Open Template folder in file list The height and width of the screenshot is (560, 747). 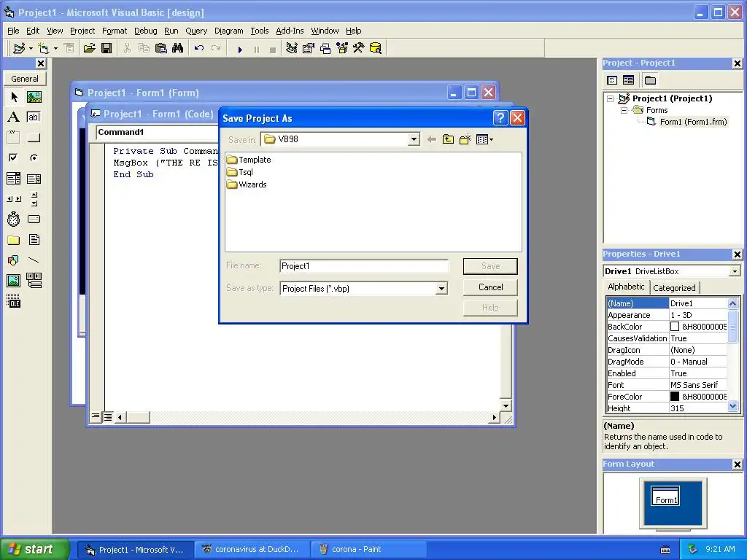[x=249, y=160]
